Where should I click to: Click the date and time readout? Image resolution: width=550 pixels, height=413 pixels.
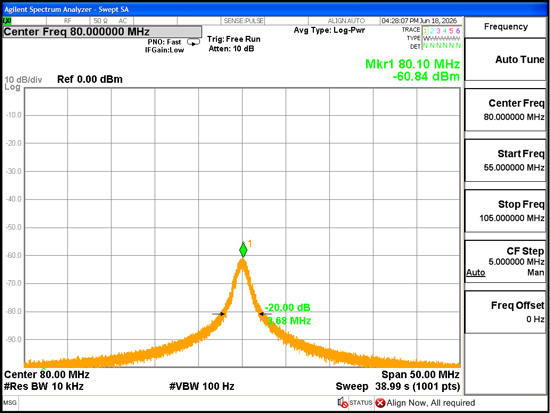(x=419, y=21)
